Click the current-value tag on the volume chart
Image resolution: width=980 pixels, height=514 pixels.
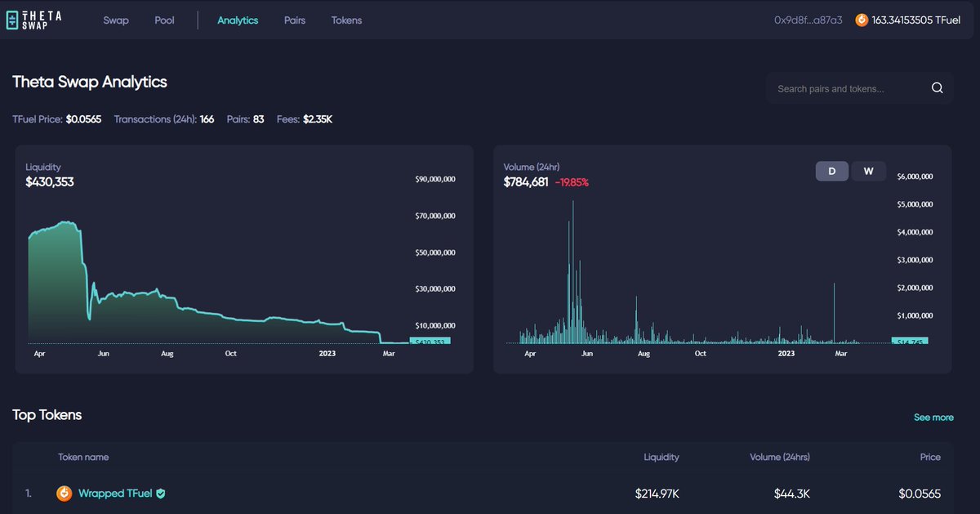click(x=909, y=342)
